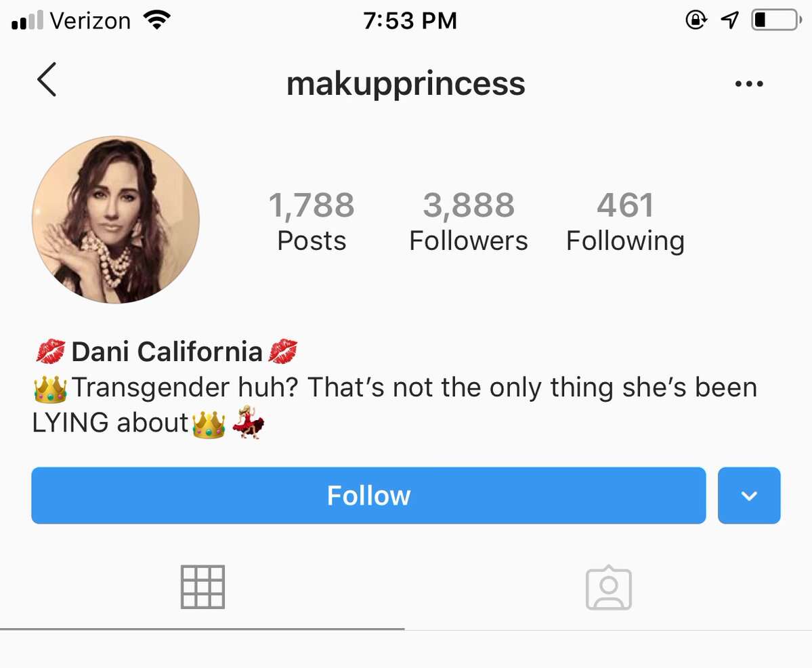812x668 pixels.
Task: Tap the makupprincess username title
Action: point(406,83)
